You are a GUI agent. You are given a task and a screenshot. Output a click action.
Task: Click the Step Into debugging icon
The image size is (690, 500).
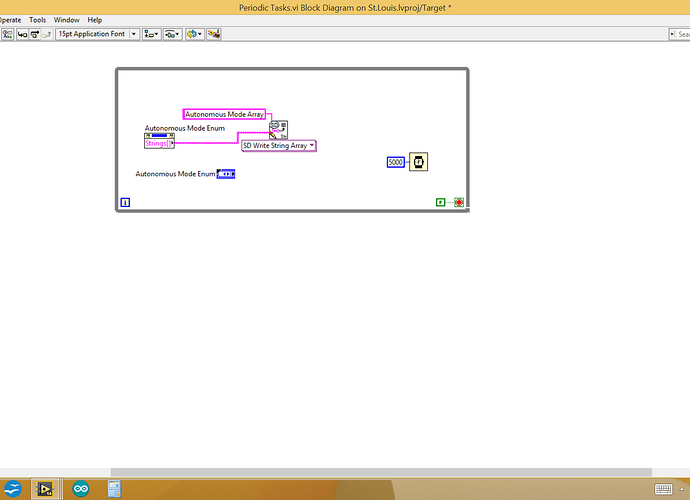[x=22, y=34]
